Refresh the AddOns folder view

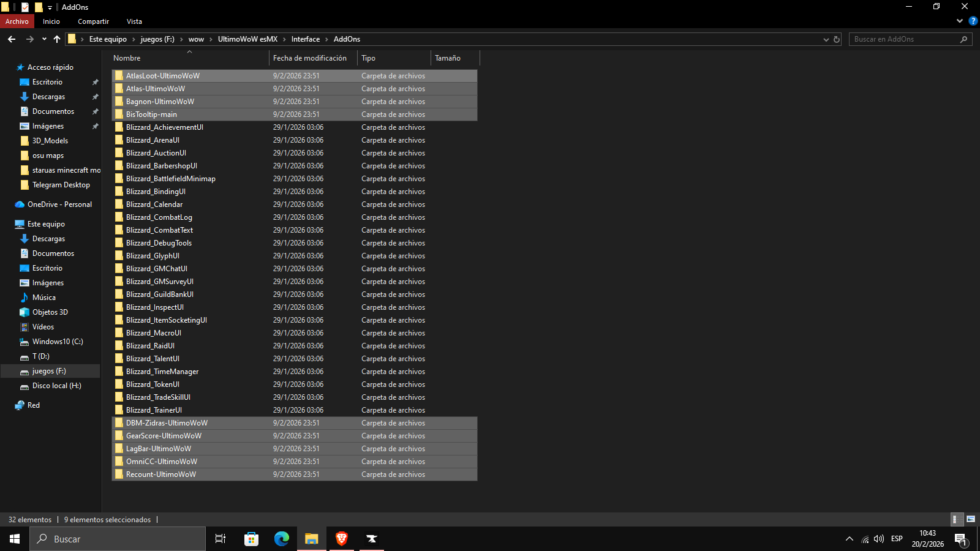(x=837, y=39)
